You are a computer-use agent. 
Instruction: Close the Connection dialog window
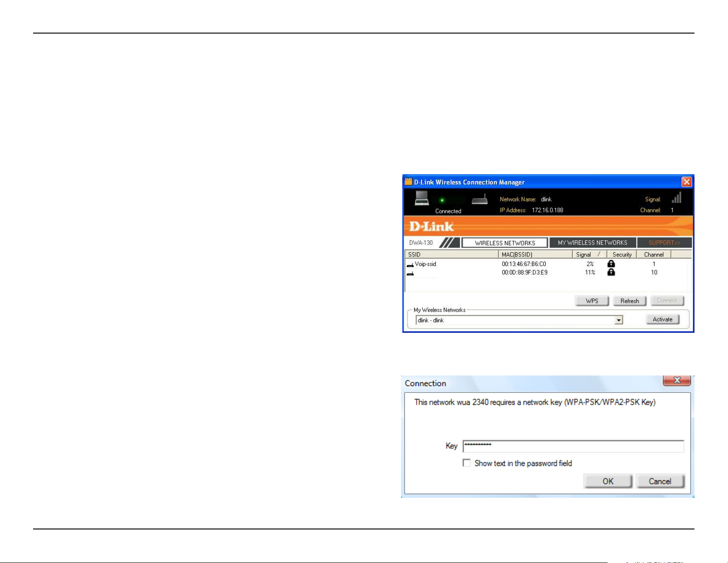pos(677,380)
